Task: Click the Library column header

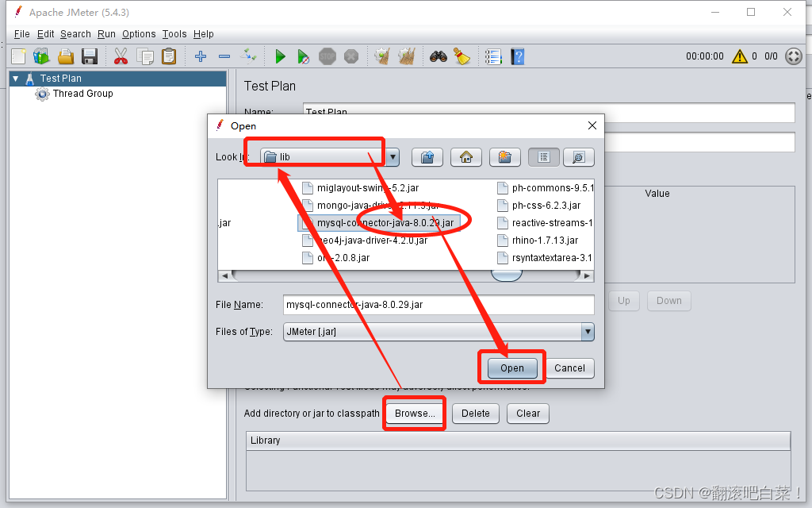Action: (518, 441)
